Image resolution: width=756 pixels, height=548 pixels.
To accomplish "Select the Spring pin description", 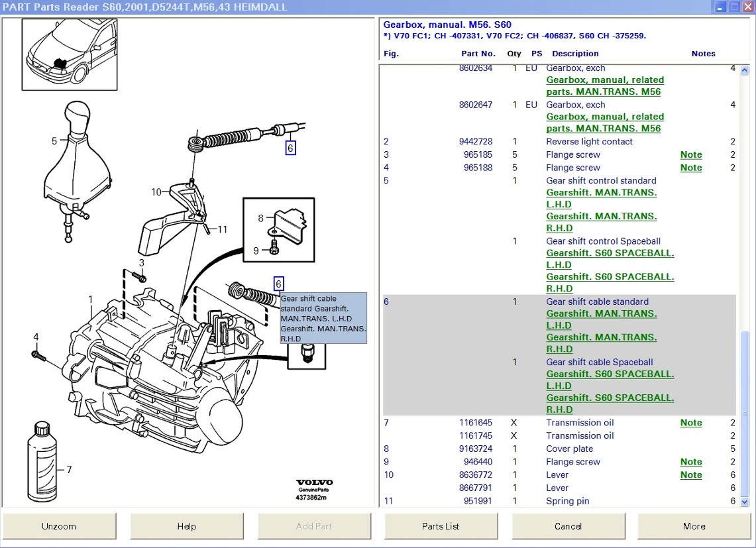I will tap(567, 501).
